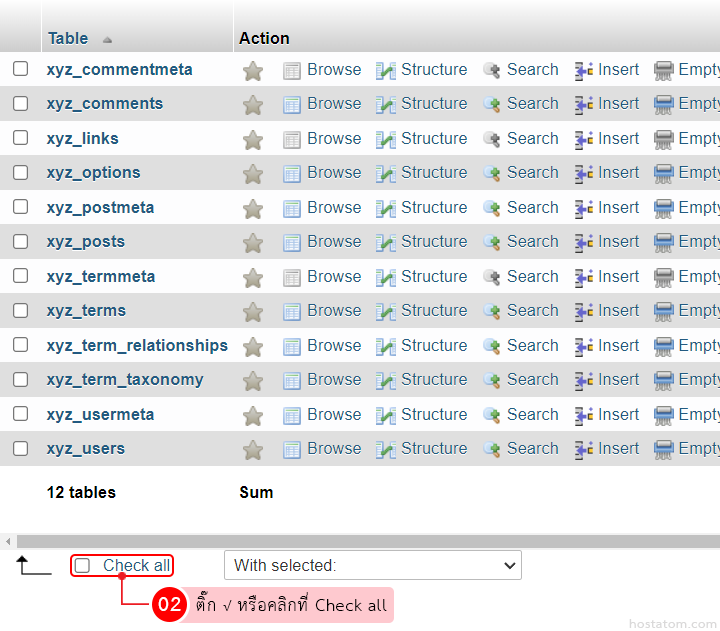Star the xyz_users table as favorite
Screen dimensions: 720x631
(x=253, y=450)
